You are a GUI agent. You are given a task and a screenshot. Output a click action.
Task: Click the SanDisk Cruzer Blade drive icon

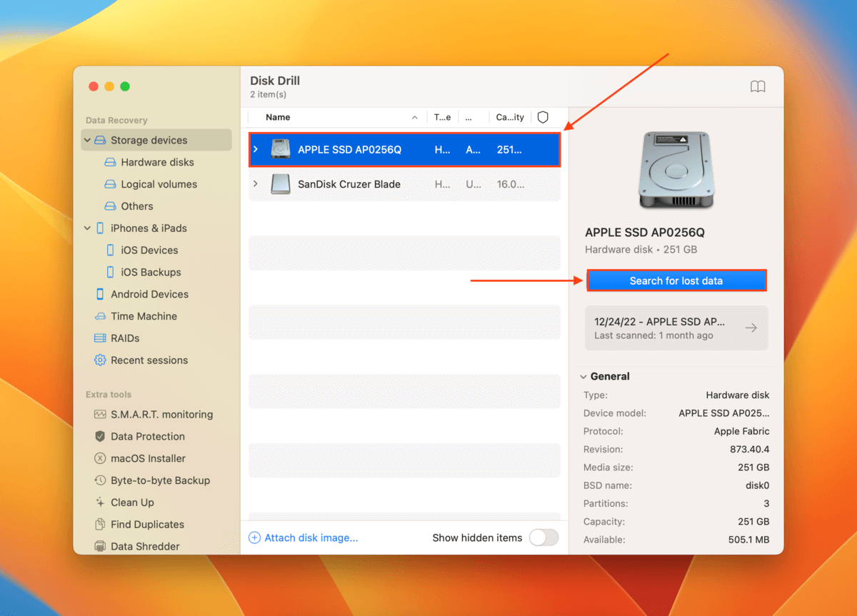[x=280, y=184]
